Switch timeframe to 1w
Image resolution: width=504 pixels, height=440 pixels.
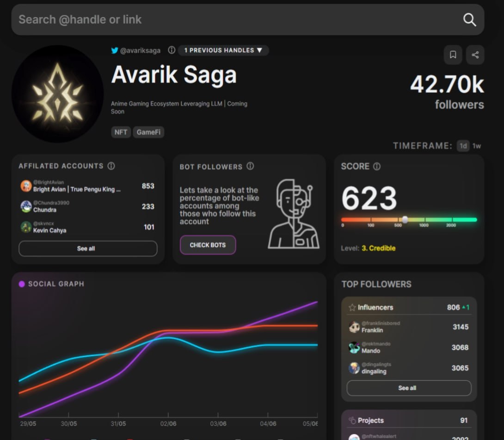(476, 146)
